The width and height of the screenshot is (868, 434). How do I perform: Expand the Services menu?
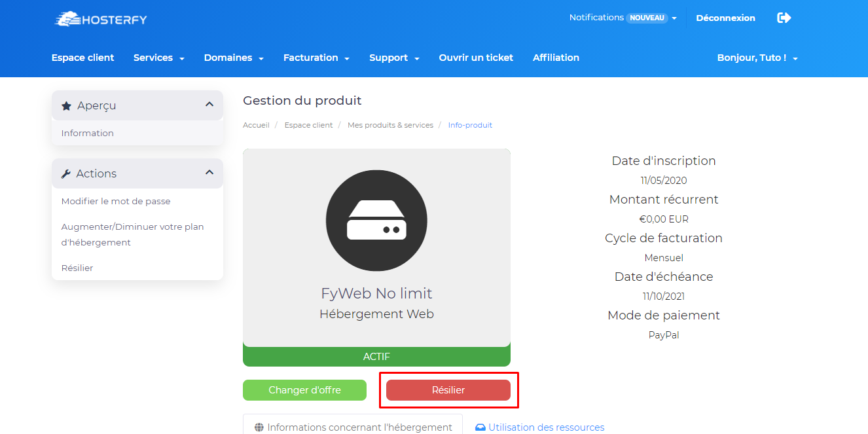click(159, 58)
